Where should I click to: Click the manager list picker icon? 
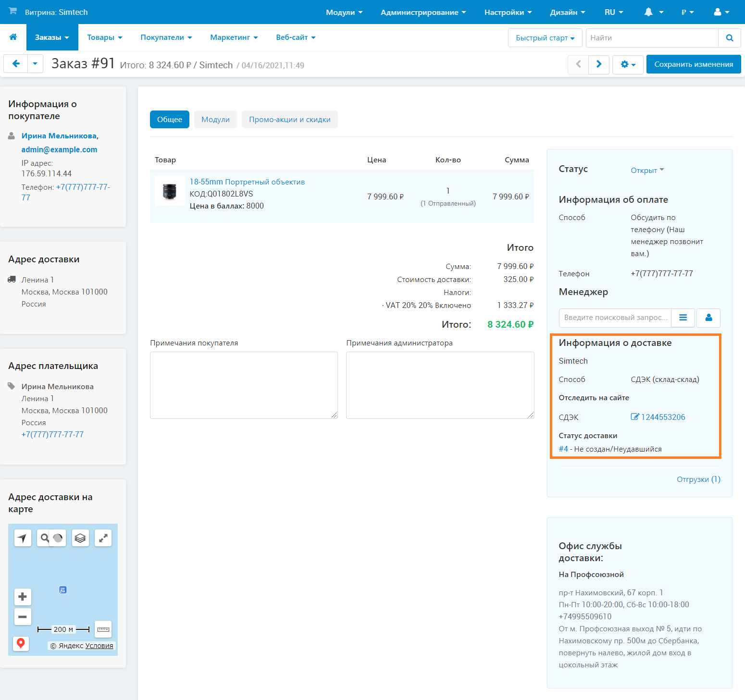(683, 318)
